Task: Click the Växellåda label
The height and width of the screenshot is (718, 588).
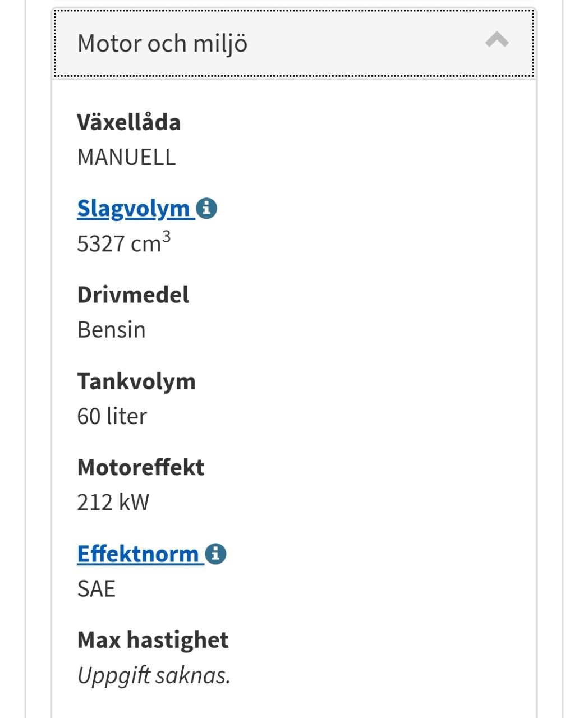Action: click(128, 122)
